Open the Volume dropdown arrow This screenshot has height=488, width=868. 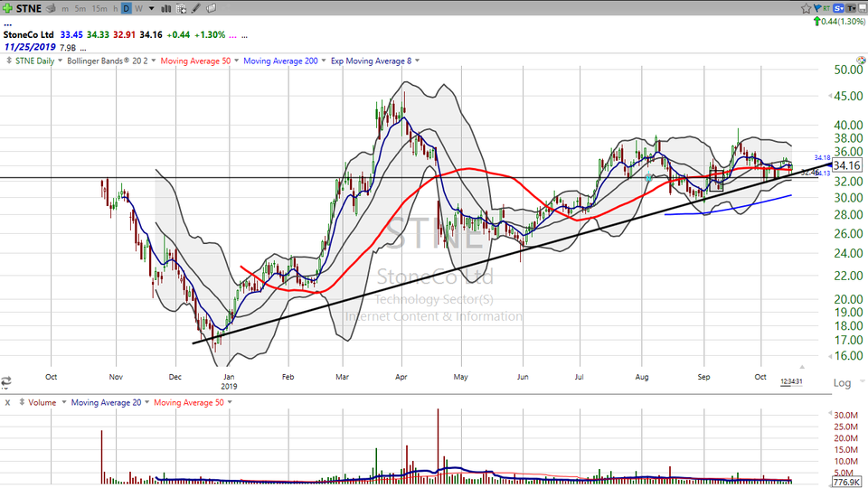coord(63,402)
